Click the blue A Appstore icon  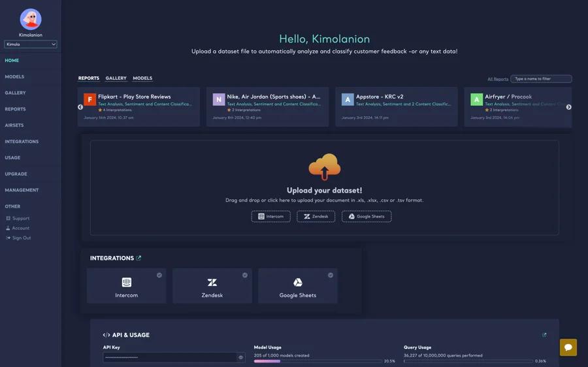(348, 100)
